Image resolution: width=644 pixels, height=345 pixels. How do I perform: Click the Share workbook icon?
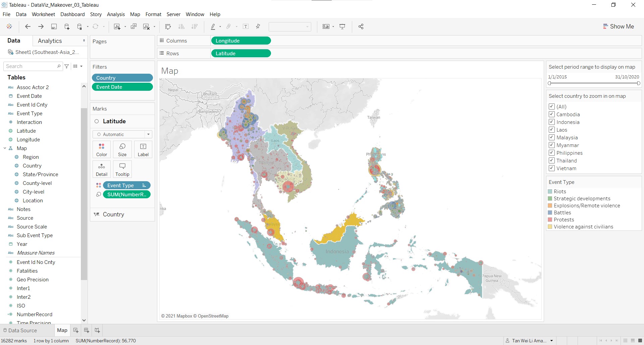361,26
